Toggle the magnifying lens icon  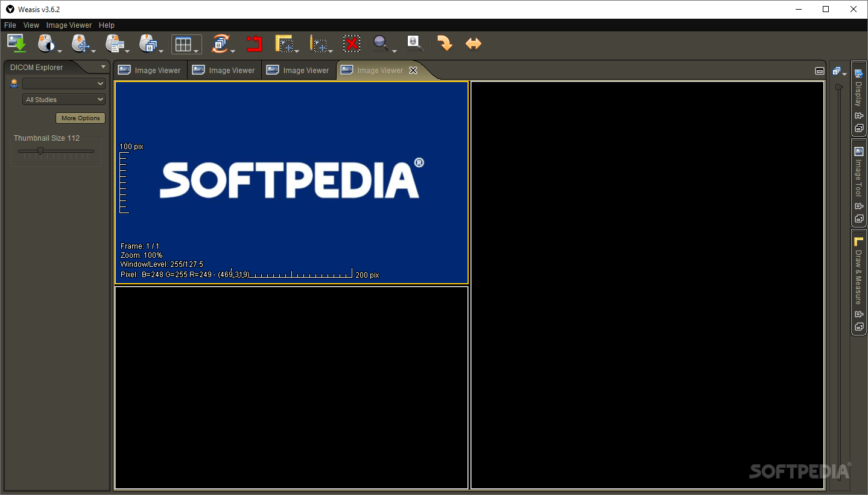(415, 43)
